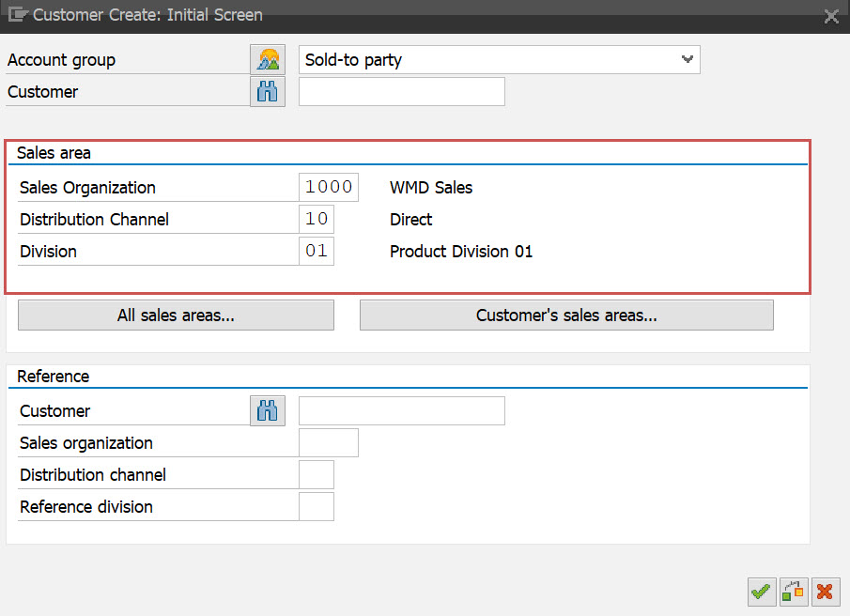Select the Sales Organization field showing 1000
The height and width of the screenshot is (616, 850).
(x=328, y=186)
